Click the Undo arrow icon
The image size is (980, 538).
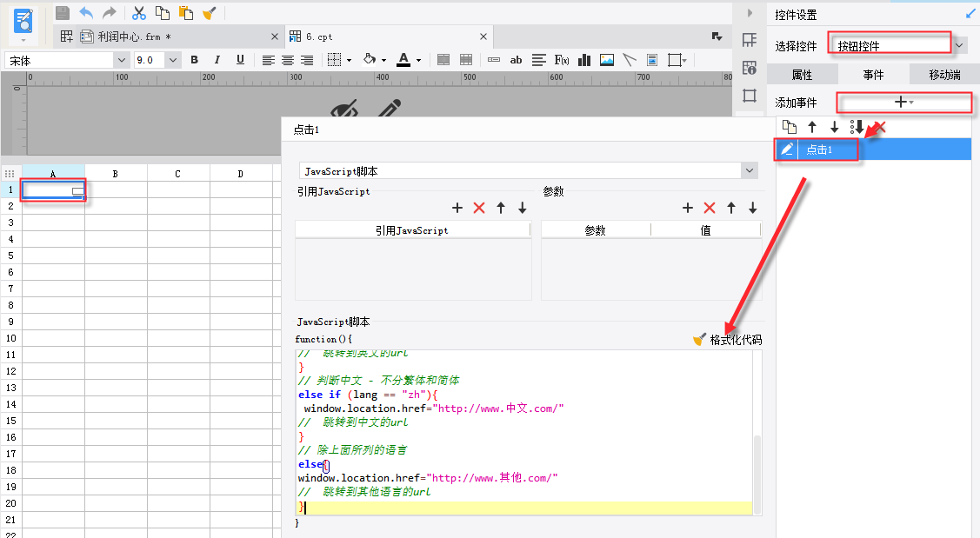click(x=86, y=12)
